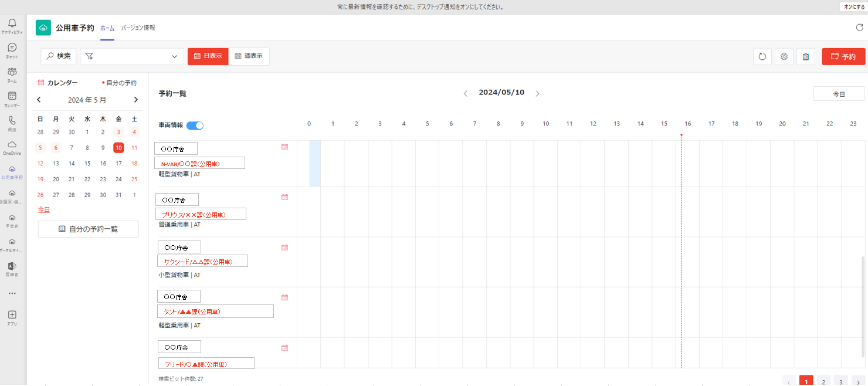Open OneDrive in the Teams sidebar
Viewport: 868px width, 386px height.
(x=12, y=147)
